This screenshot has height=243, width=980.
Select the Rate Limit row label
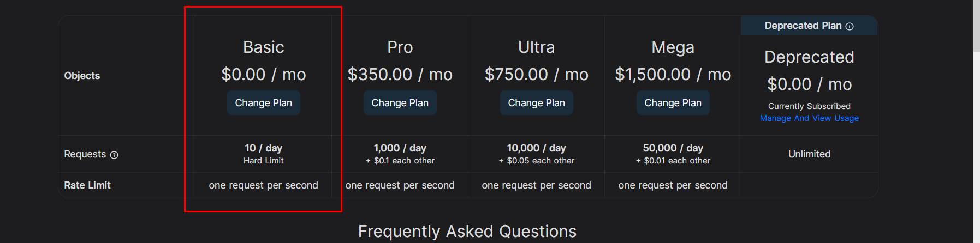tap(87, 185)
